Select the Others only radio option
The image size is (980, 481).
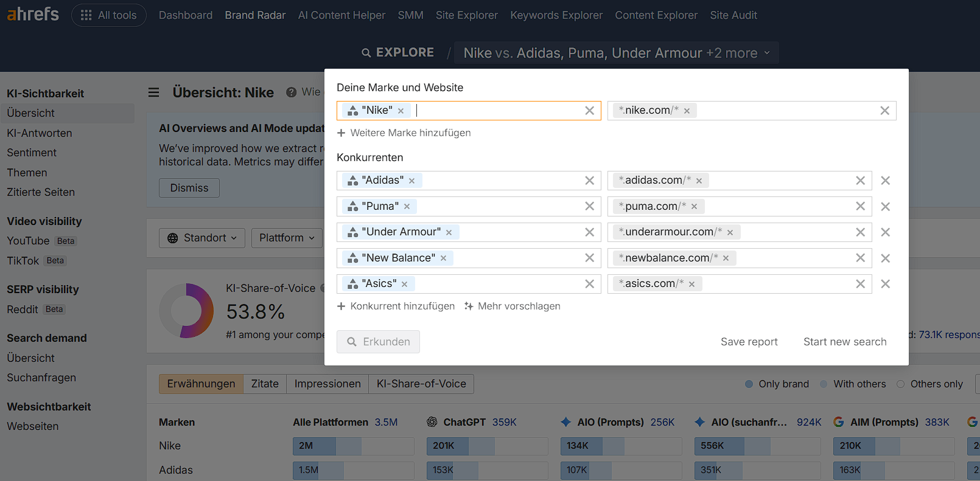pos(930,384)
